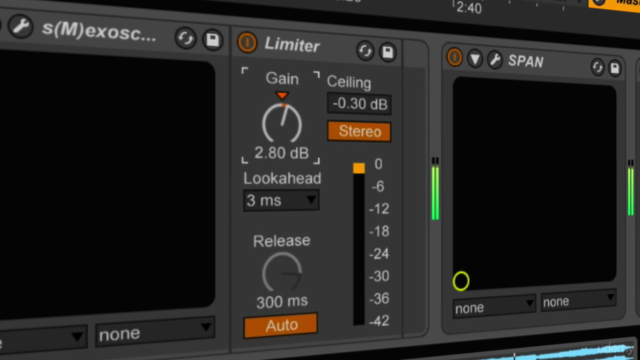Click the Limiter Release knob
Image resolution: width=640 pixels, height=360 pixels.
coord(282,272)
